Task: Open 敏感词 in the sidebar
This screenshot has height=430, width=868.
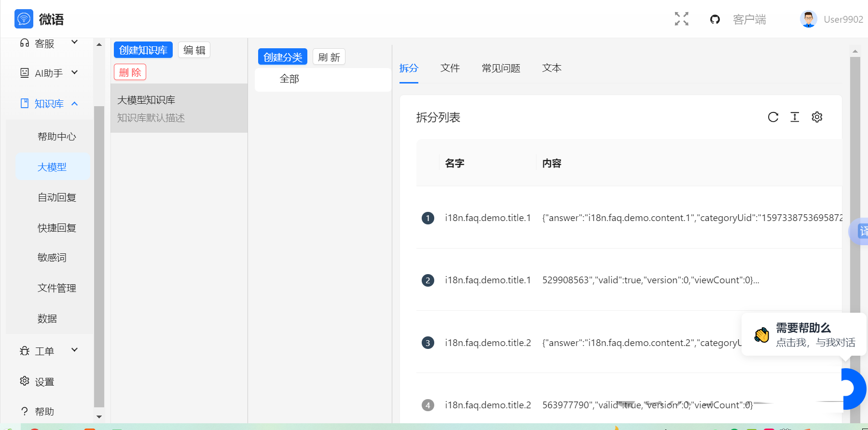Action: [x=52, y=258]
